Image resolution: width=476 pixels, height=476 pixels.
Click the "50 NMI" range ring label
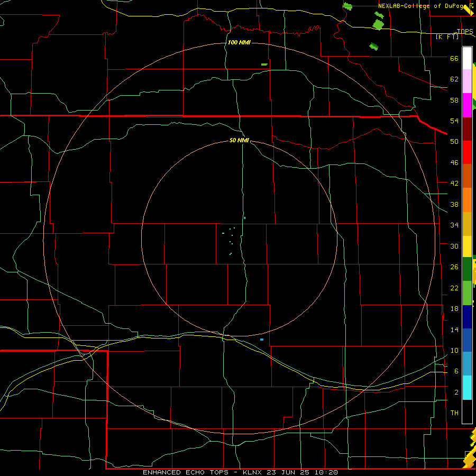239,140
